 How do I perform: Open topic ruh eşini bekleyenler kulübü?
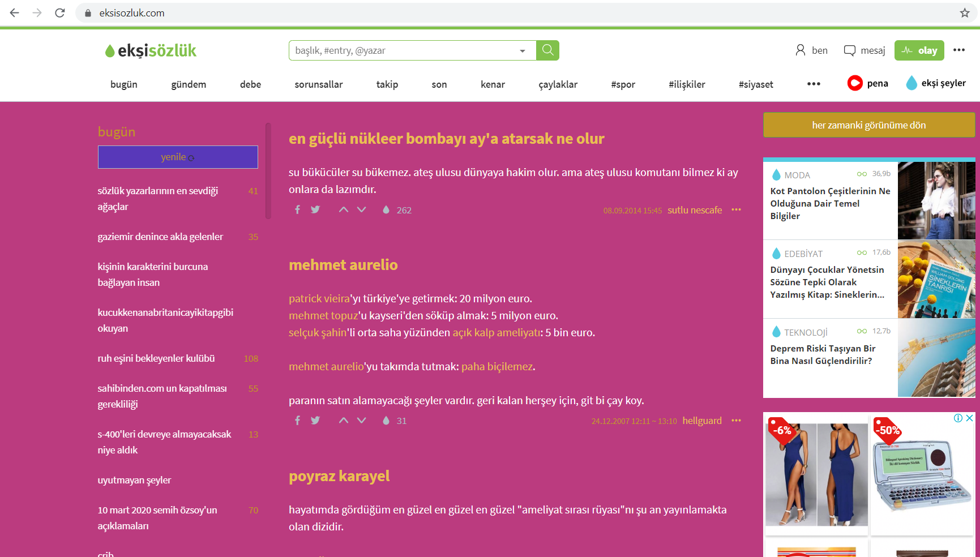click(156, 358)
